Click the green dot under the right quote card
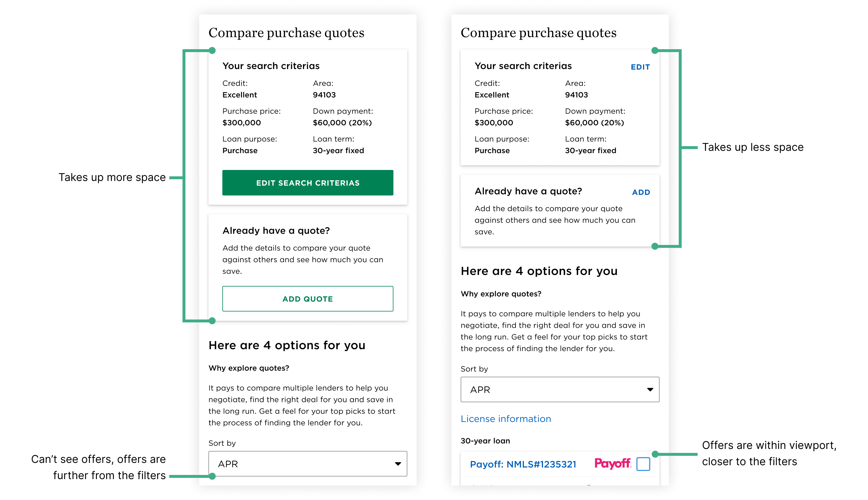Viewport: 868px width, 500px height. click(655, 246)
